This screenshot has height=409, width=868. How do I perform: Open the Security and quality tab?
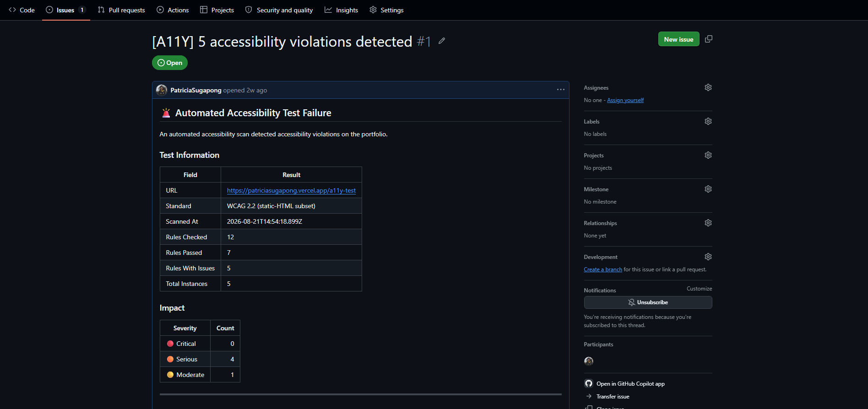click(x=279, y=10)
